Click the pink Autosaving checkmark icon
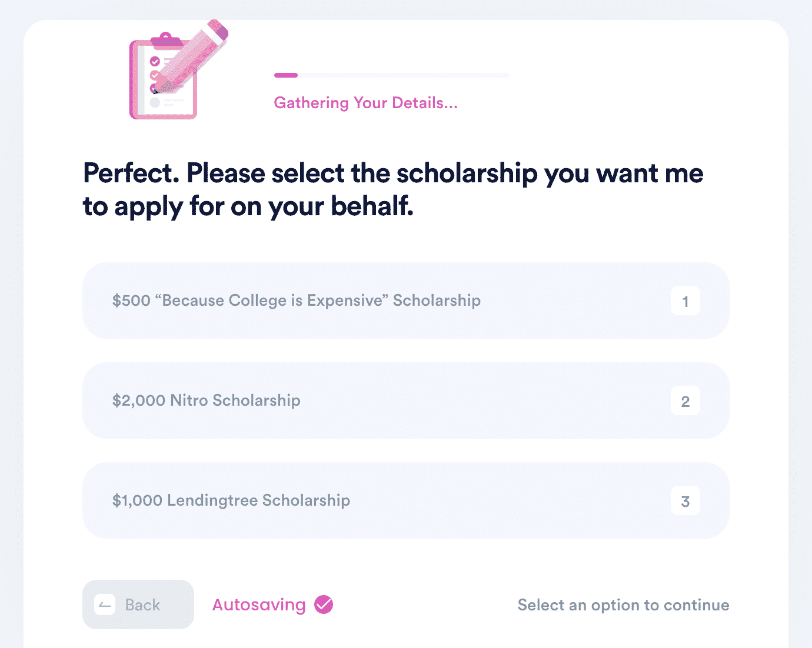This screenshot has height=648, width=812. (323, 604)
